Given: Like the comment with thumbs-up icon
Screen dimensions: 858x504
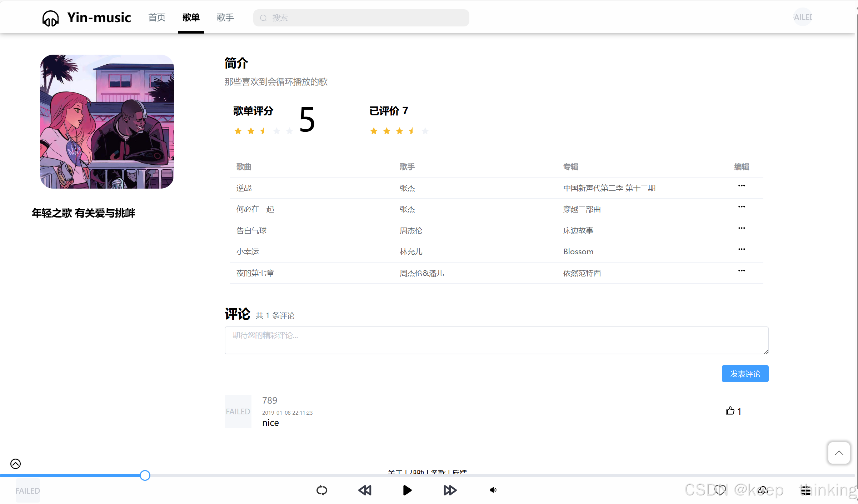Looking at the screenshot, I should pyautogui.click(x=730, y=411).
